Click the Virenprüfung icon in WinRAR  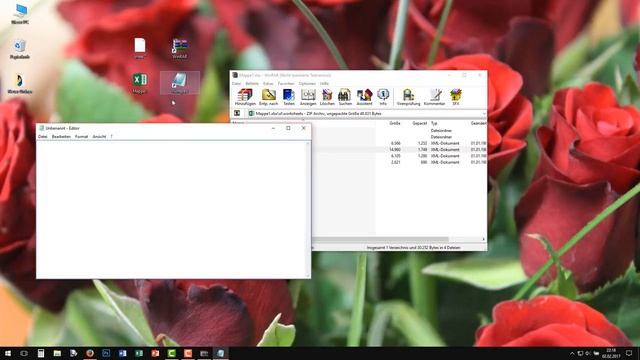coord(408,97)
